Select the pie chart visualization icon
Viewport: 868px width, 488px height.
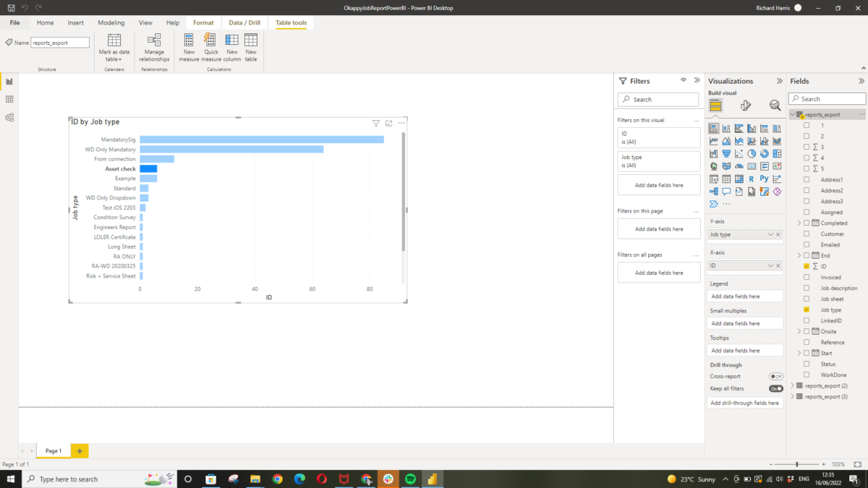click(752, 153)
